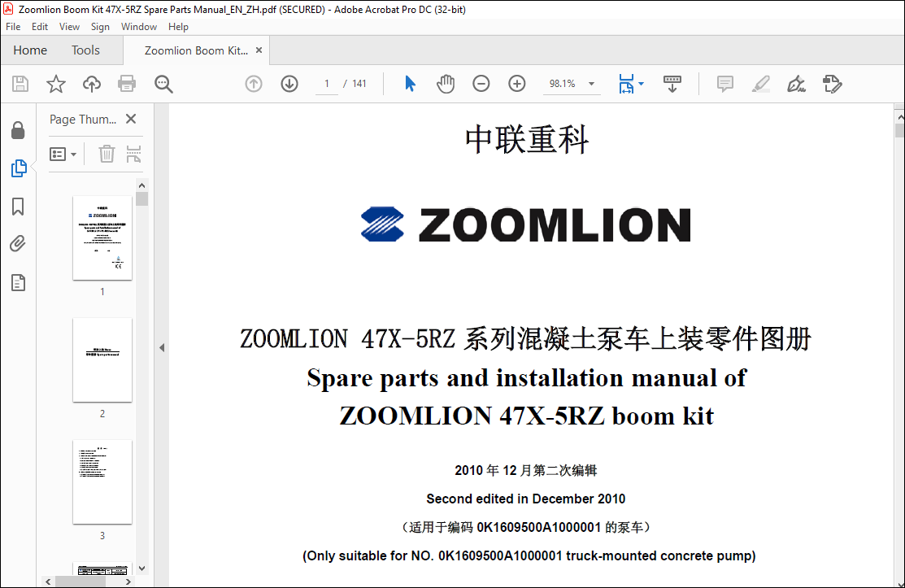Switch to the Home tab
This screenshot has width=905, height=588.
pyautogui.click(x=30, y=50)
